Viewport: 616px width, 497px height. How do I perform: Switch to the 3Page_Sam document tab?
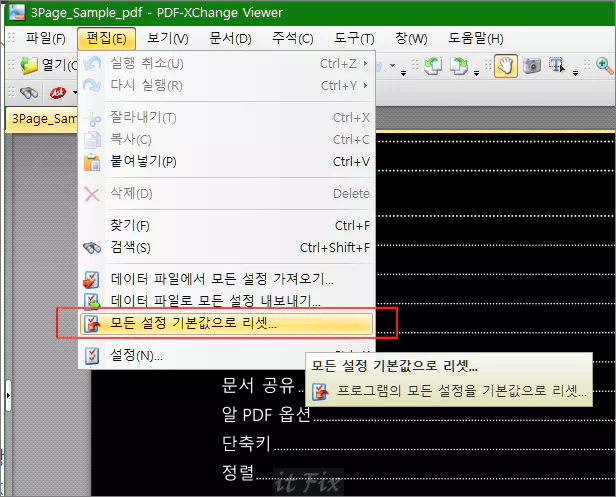pyautogui.click(x=42, y=119)
